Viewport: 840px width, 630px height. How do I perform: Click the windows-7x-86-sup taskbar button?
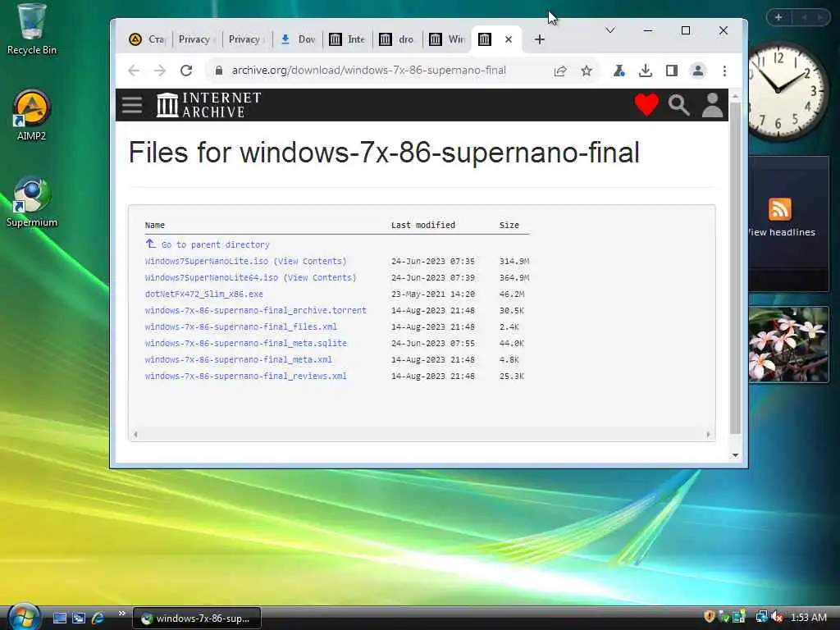(x=197, y=619)
